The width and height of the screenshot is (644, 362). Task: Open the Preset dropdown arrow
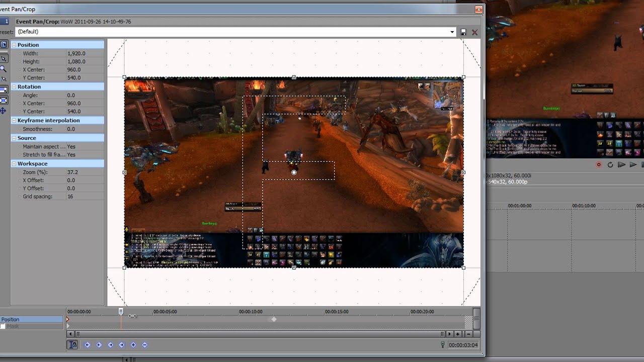click(452, 32)
